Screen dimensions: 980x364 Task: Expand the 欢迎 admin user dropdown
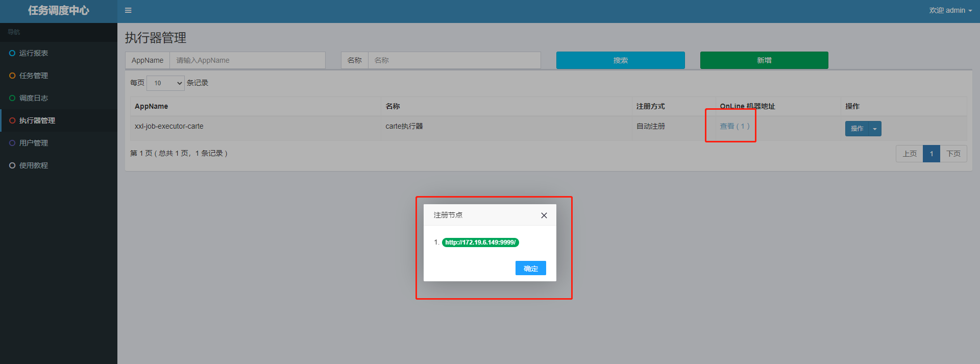(x=950, y=10)
